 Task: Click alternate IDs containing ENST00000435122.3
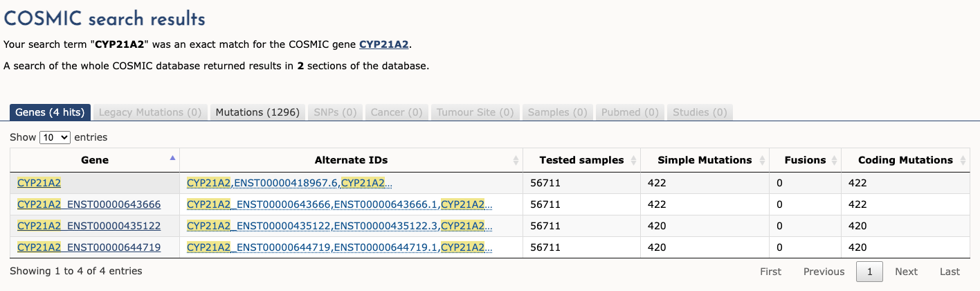click(x=340, y=226)
